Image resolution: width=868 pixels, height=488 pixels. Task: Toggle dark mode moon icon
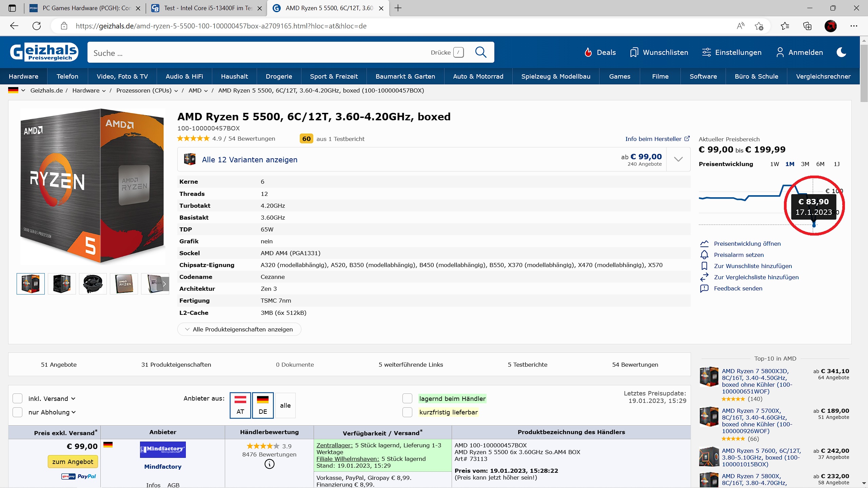coord(842,52)
